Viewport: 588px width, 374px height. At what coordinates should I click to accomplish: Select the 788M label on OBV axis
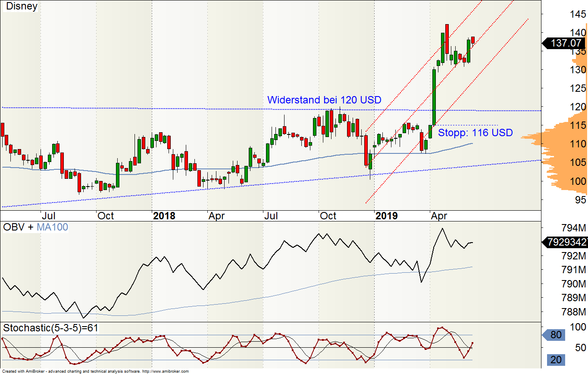pyautogui.click(x=575, y=312)
